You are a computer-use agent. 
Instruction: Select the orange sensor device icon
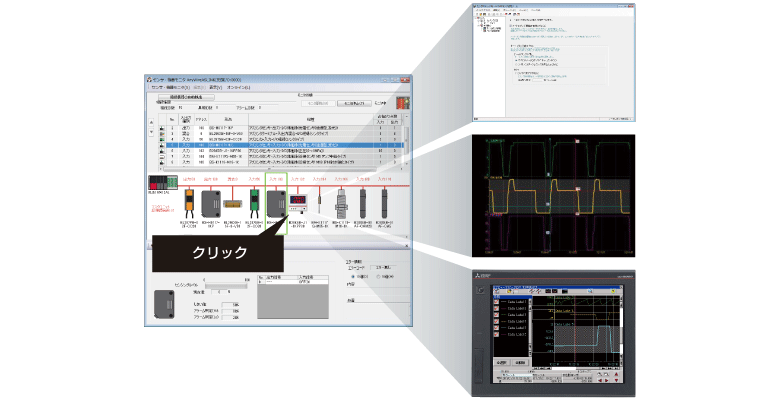(188, 200)
